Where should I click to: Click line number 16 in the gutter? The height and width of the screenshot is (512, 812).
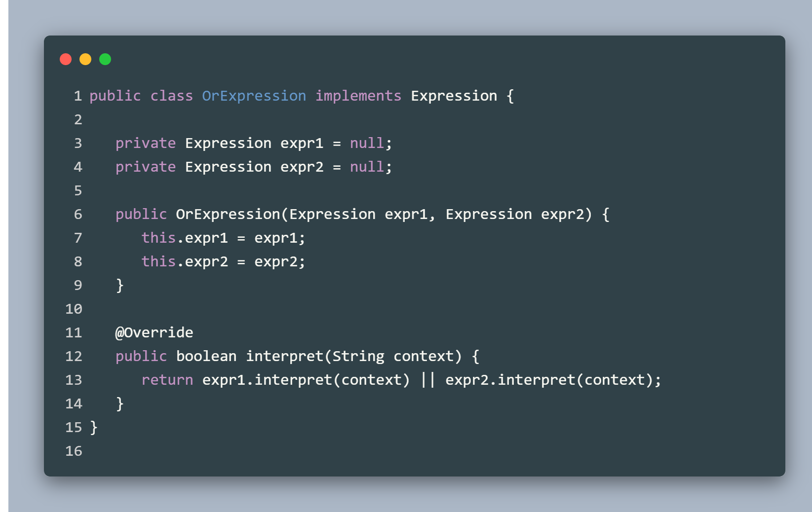74,451
